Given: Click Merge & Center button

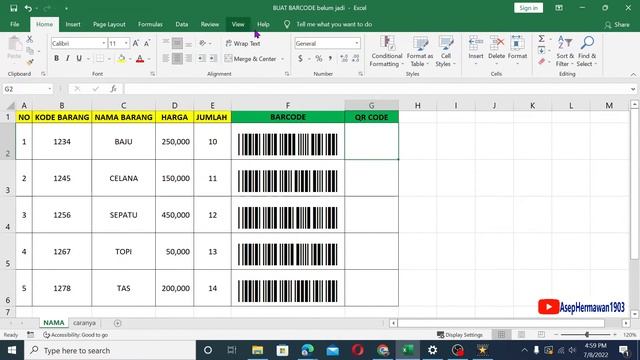Looking at the screenshot, I should (x=251, y=59).
